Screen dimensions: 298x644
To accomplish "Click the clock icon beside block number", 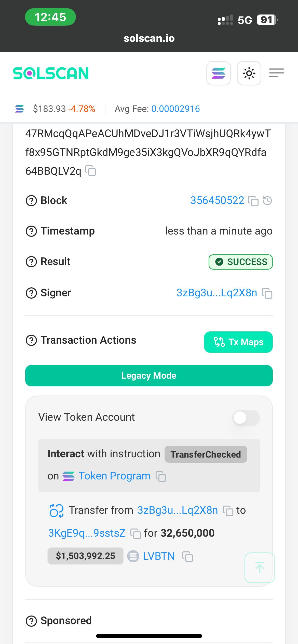I will coord(267,201).
